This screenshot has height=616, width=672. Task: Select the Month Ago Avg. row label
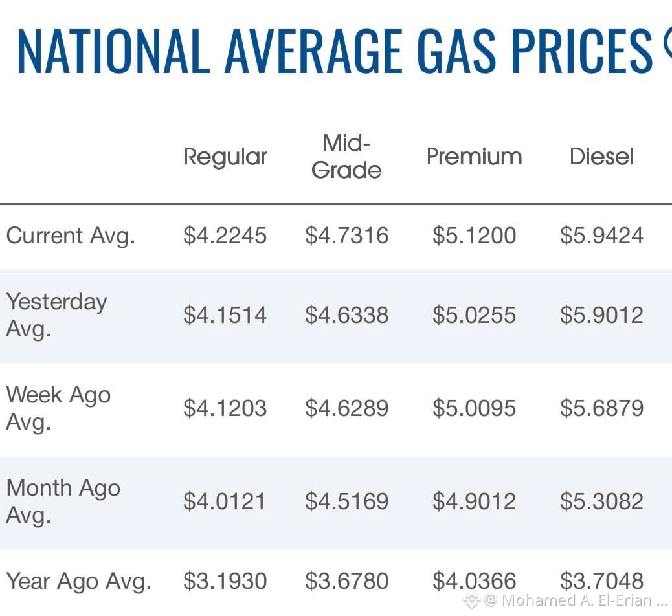coord(63,501)
